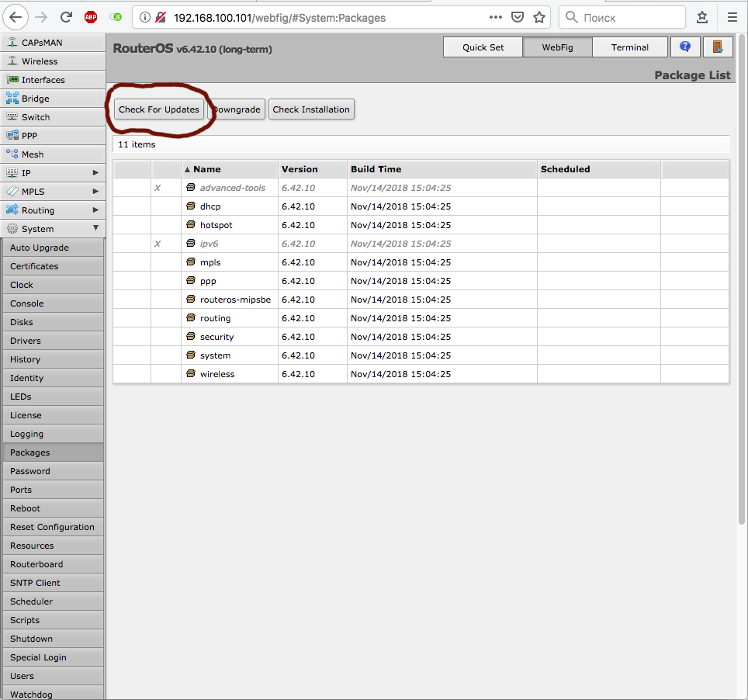The image size is (748, 700).
Task: Collapse the System submenu arrow
Action: tap(95, 228)
